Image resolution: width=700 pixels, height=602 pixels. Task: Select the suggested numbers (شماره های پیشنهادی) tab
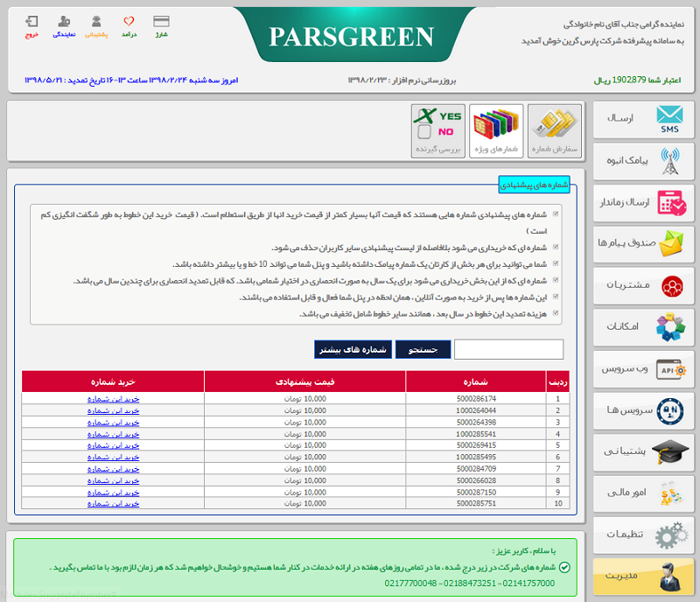(534, 185)
